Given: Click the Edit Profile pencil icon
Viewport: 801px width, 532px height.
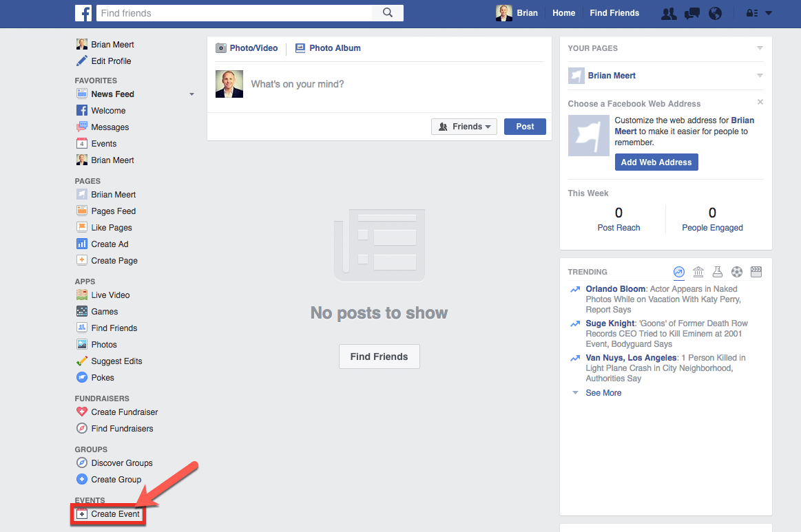Looking at the screenshot, I should coord(82,61).
